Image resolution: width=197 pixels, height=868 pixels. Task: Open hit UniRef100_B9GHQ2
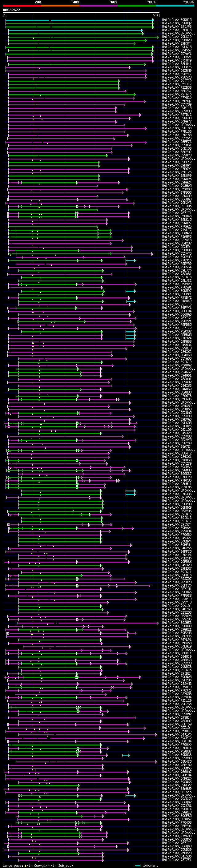177,23
